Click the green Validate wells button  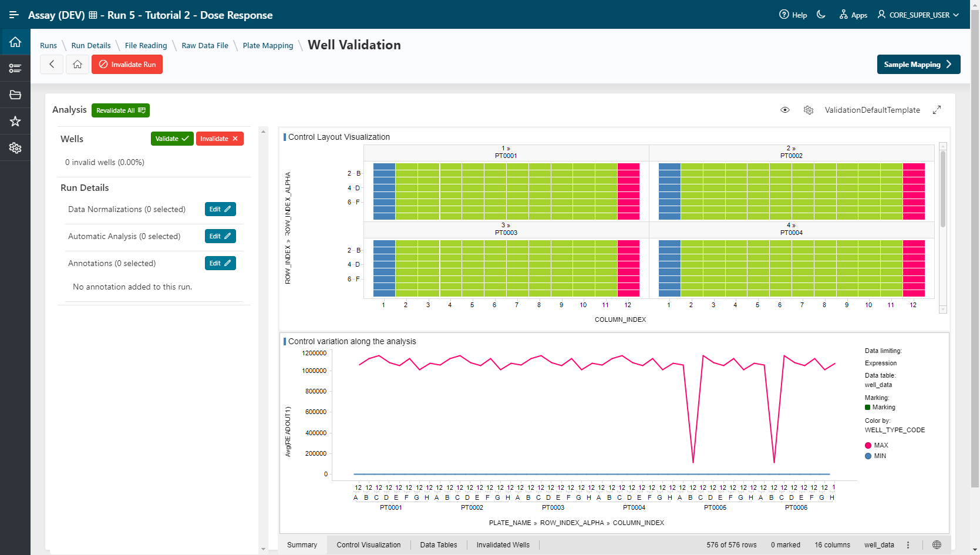[172, 139]
